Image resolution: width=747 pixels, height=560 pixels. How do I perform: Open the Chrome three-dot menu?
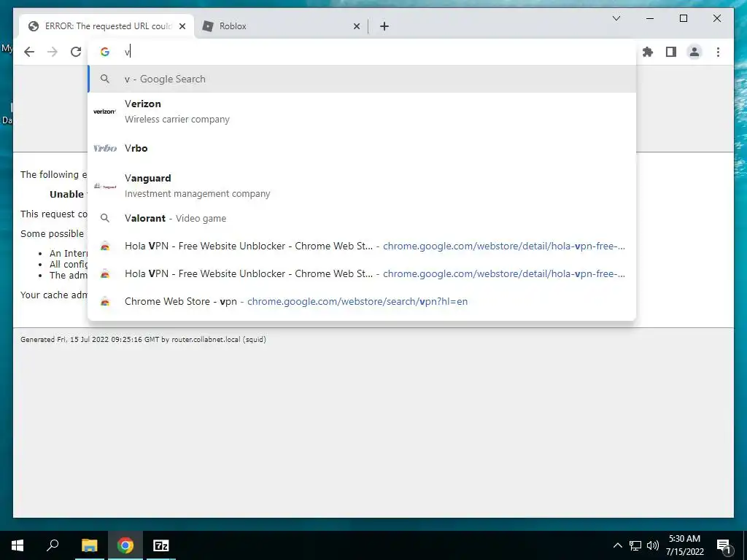pos(718,52)
